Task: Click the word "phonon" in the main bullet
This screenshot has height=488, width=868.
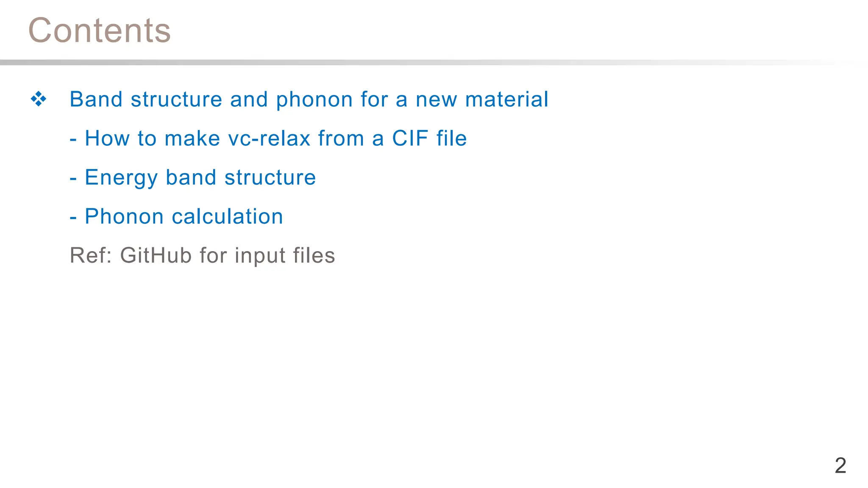Action: pos(314,100)
